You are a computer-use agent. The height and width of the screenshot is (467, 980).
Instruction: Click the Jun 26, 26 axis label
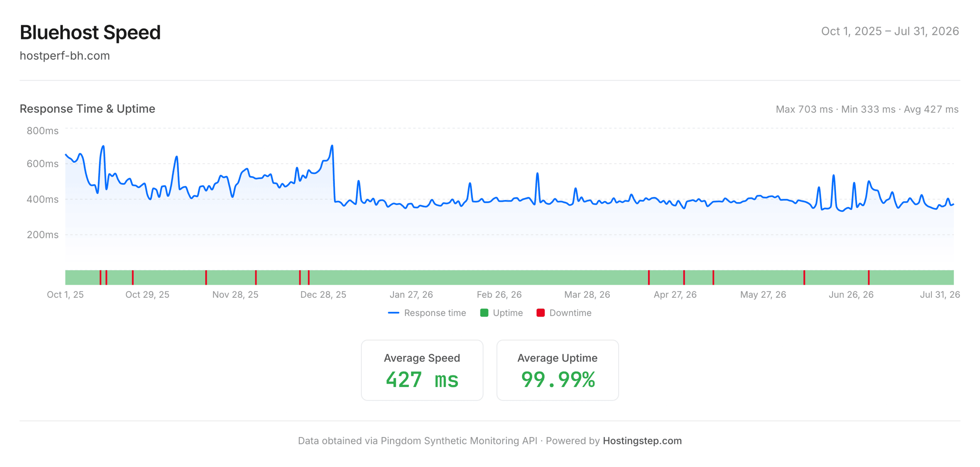[x=851, y=294]
